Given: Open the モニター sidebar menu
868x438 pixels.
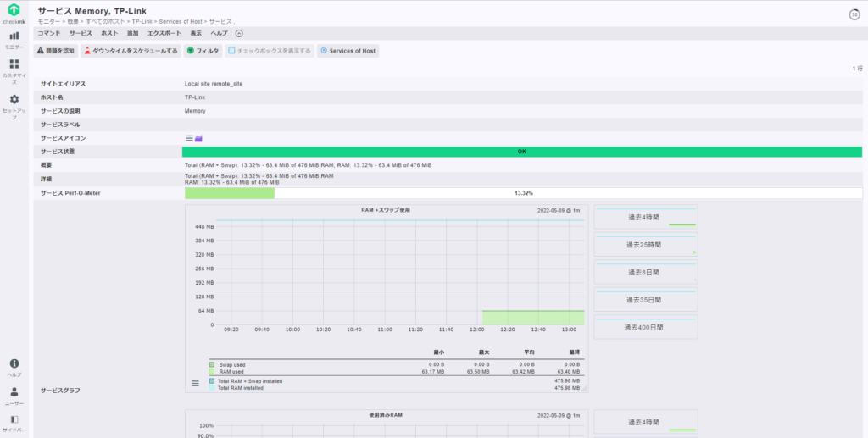Looking at the screenshot, I should (14, 41).
